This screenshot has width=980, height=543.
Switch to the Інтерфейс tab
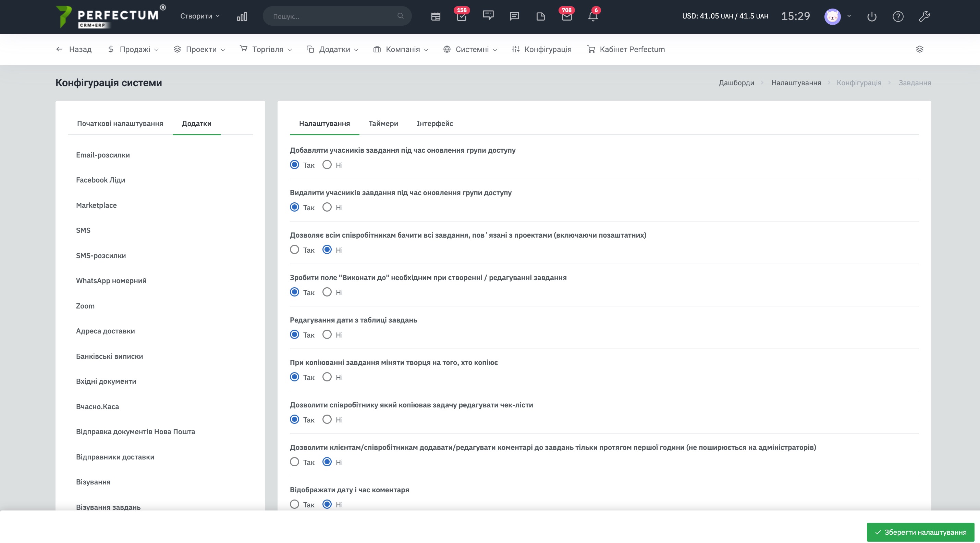435,124
